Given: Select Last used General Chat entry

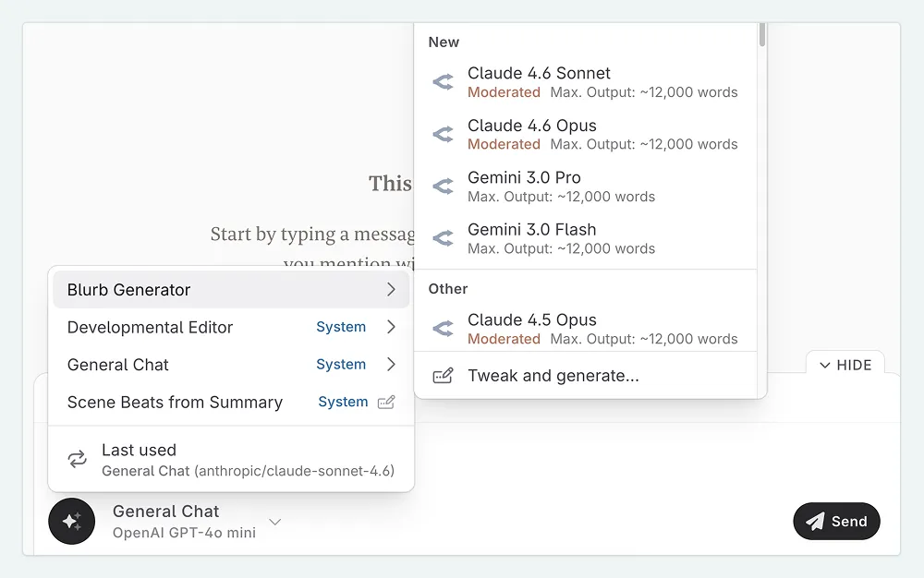Looking at the screenshot, I should 231,460.
